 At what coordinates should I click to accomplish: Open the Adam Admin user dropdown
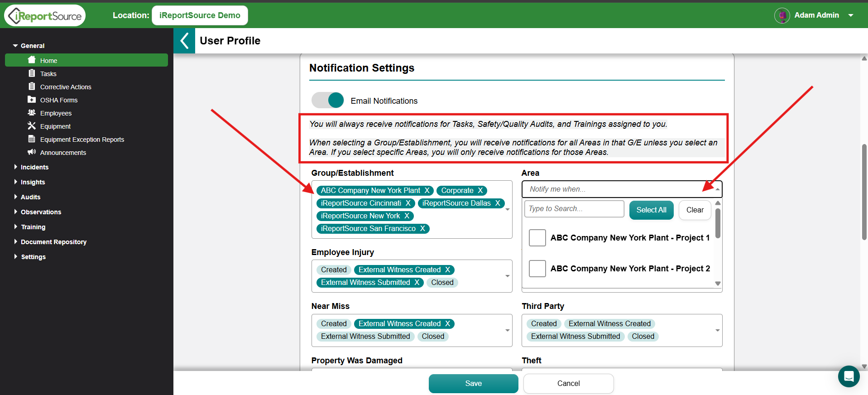(x=851, y=15)
